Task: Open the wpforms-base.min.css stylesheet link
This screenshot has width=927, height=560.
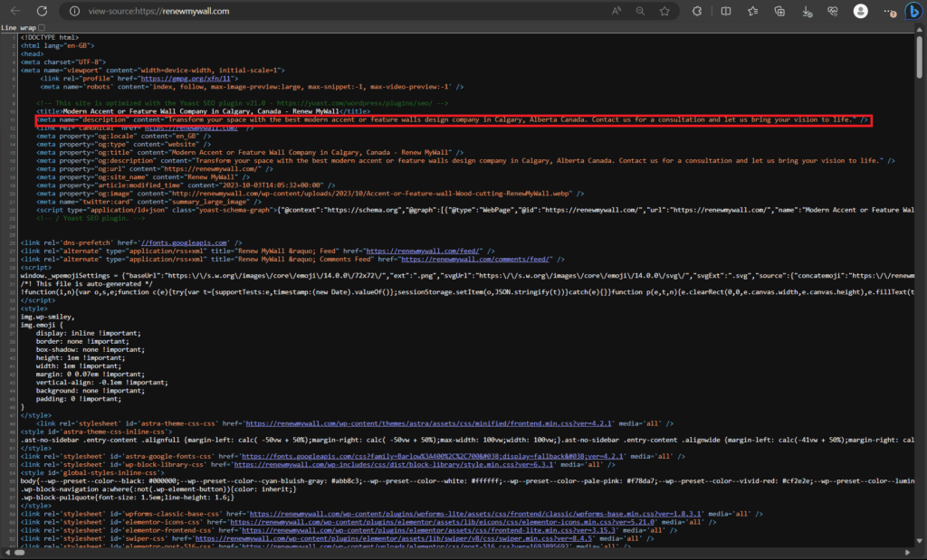Action: click(x=475, y=514)
